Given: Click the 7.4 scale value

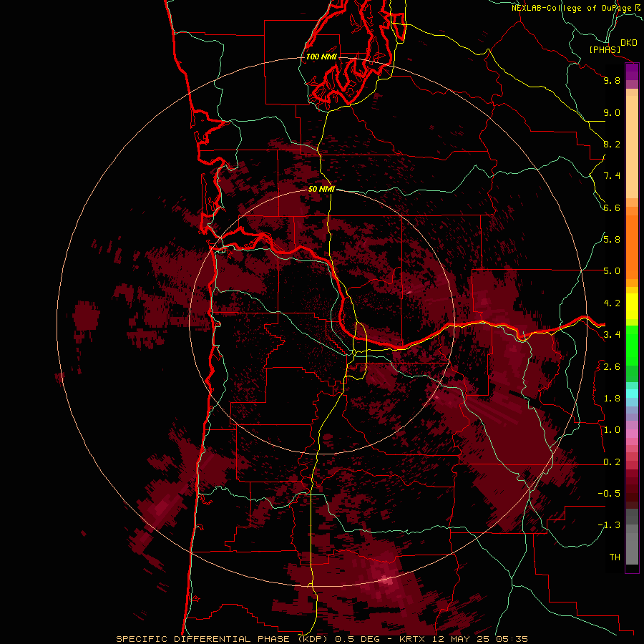Looking at the screenshot, I should (612, 176).
